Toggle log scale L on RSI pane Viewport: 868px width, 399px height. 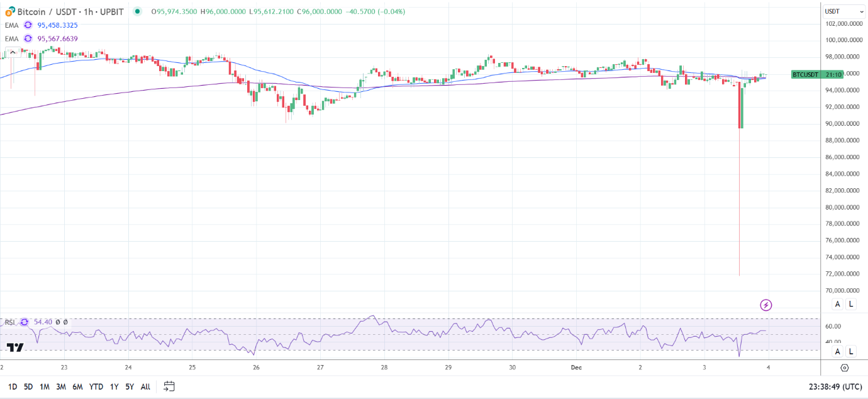click(x=851, y=352)
